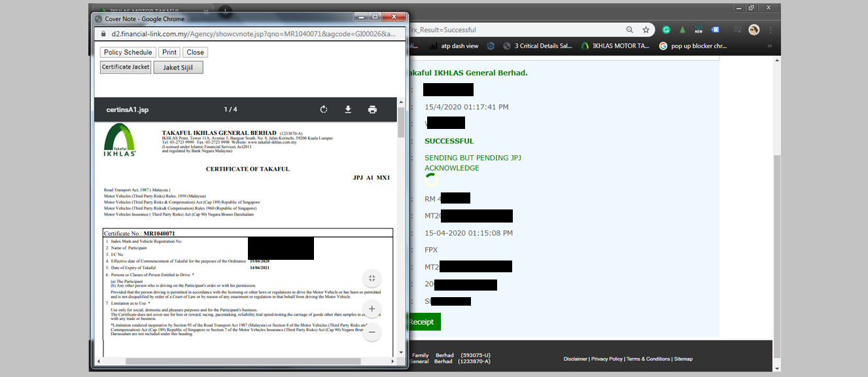Image resolution: width=868 pixels, height=377 pixels.
Task: Download the certinsA1.jsp PDF
Action: [348, 109]
